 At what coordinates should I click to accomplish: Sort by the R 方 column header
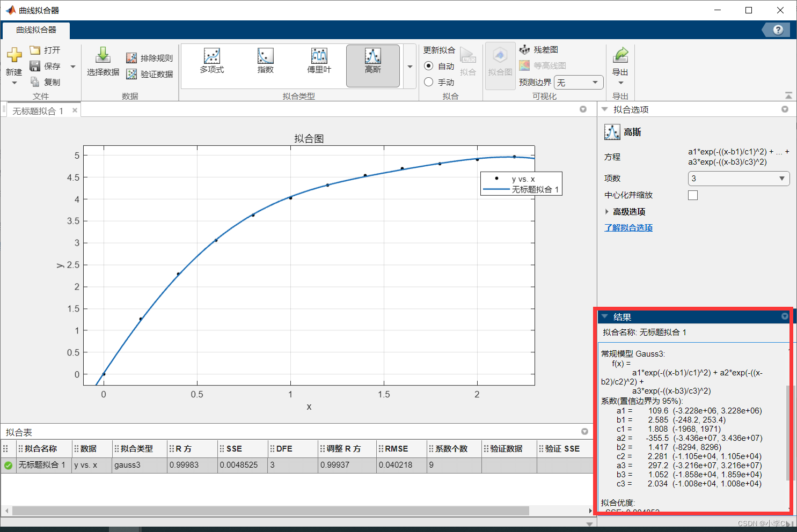click(192, 448)
